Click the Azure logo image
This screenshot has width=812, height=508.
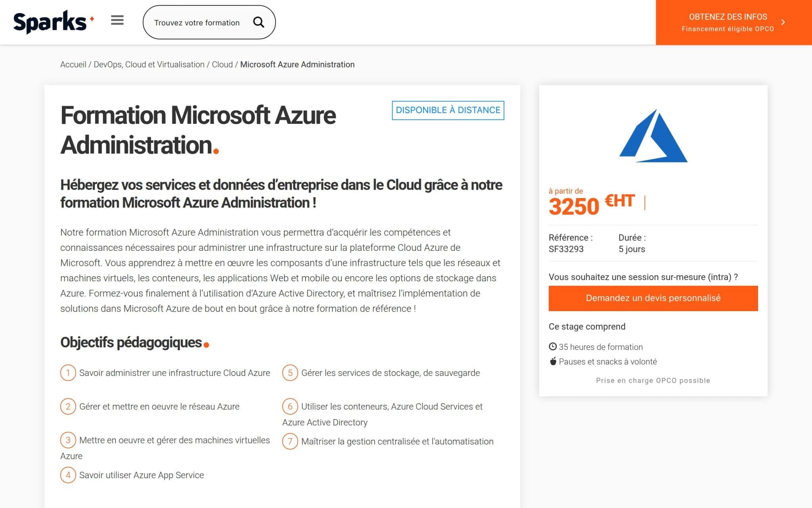(653, 136)
